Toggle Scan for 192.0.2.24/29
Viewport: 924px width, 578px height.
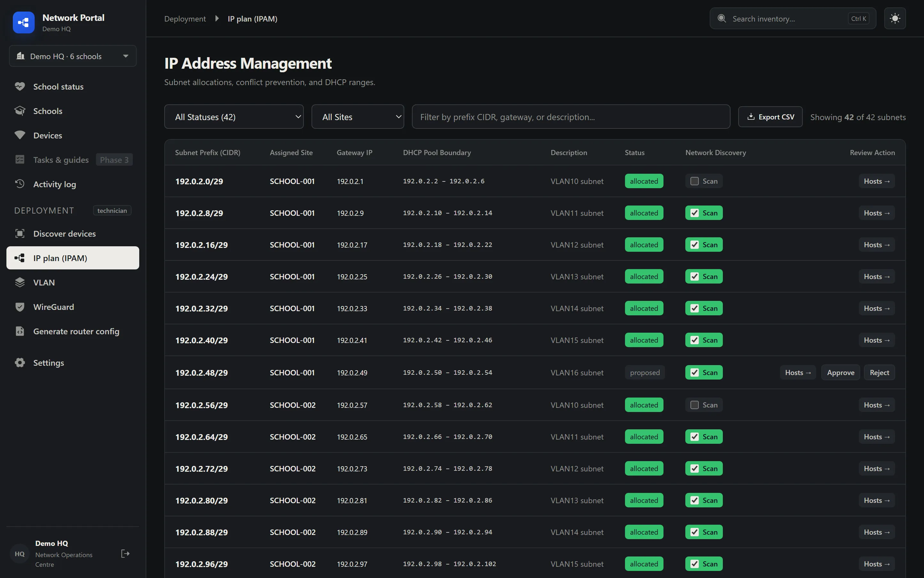[x=694, y=276]
